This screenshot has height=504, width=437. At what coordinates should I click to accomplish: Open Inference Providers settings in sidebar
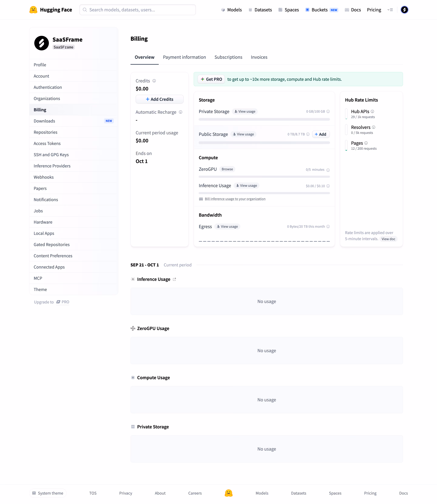[x=74, y=166]
